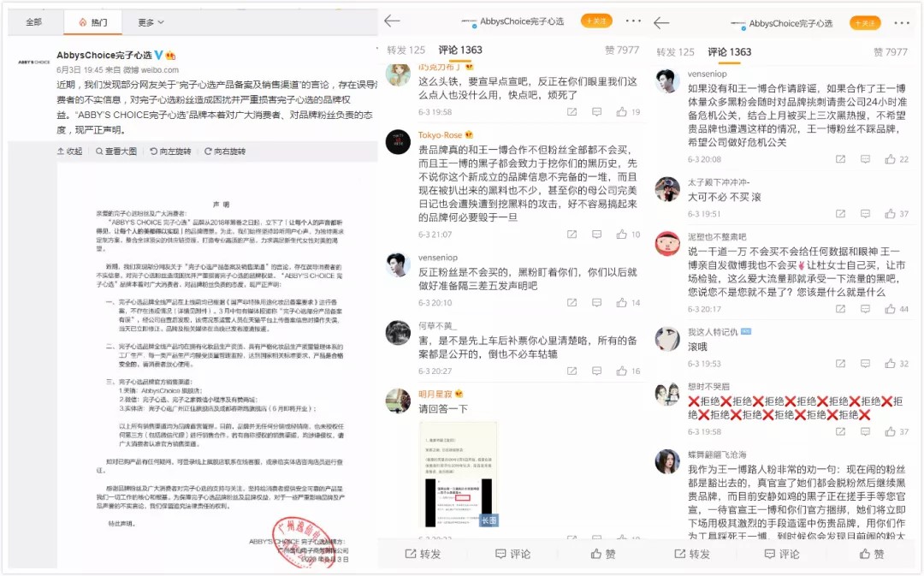Open 赞 7977 tab in right panel
The image size is (924, 576).
(x=891, y=52)
